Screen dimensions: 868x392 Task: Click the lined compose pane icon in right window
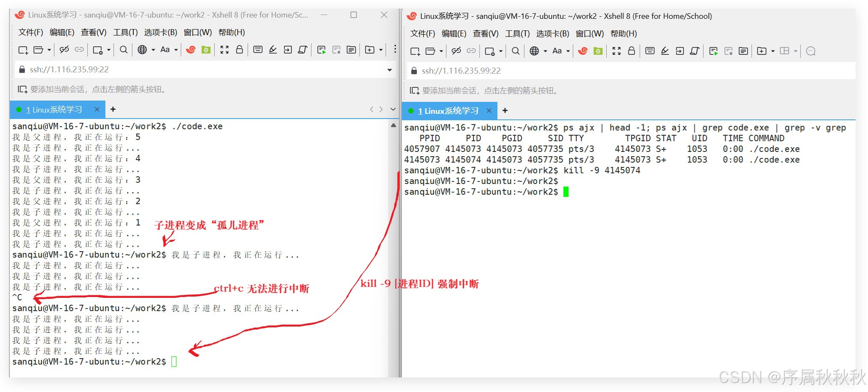coord(743,51)
